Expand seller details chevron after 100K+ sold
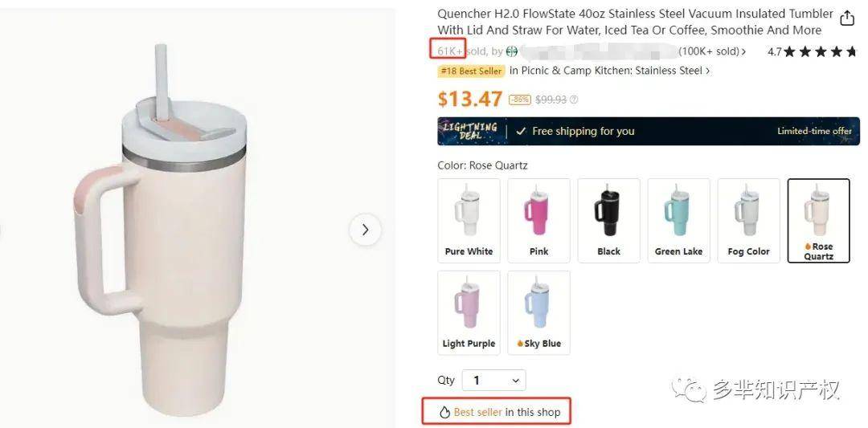This screenshot has height=428, width=868. 743,52
